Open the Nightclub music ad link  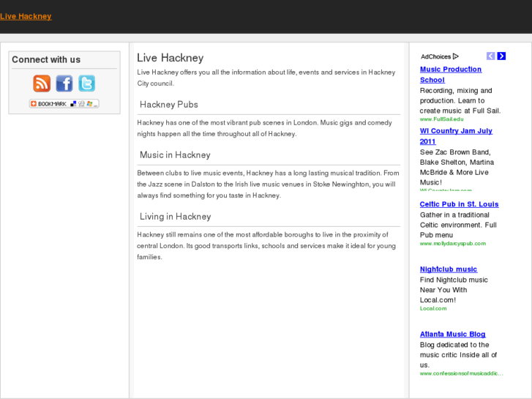coord(448,269)
